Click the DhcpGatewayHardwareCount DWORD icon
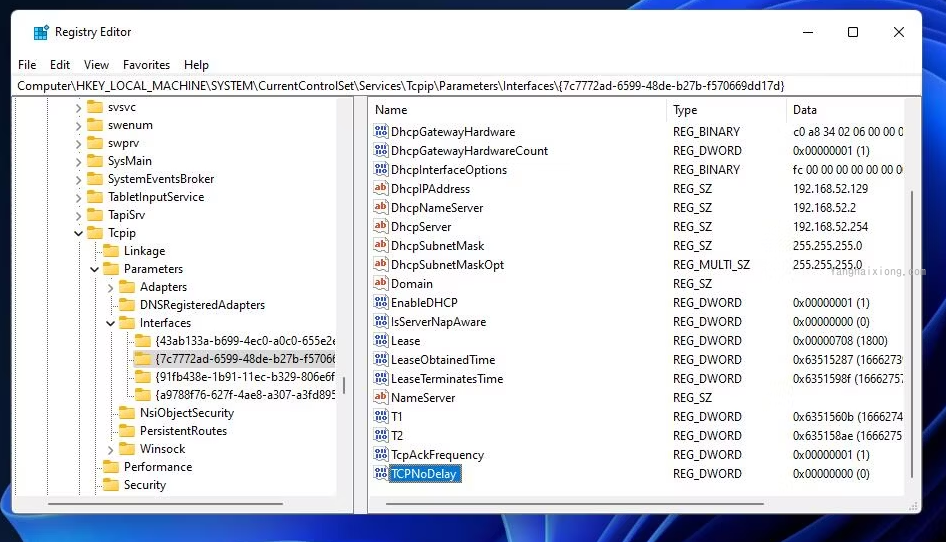The image size is (946, 542). [x=381, y=150]
